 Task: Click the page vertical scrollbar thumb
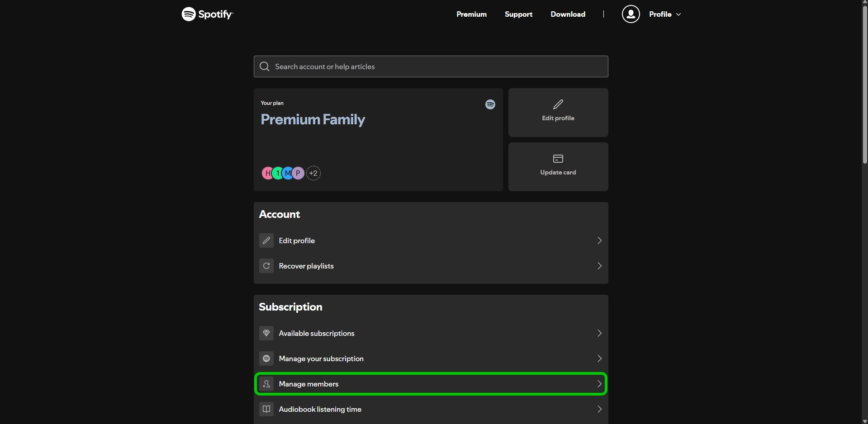click(864, 85)
